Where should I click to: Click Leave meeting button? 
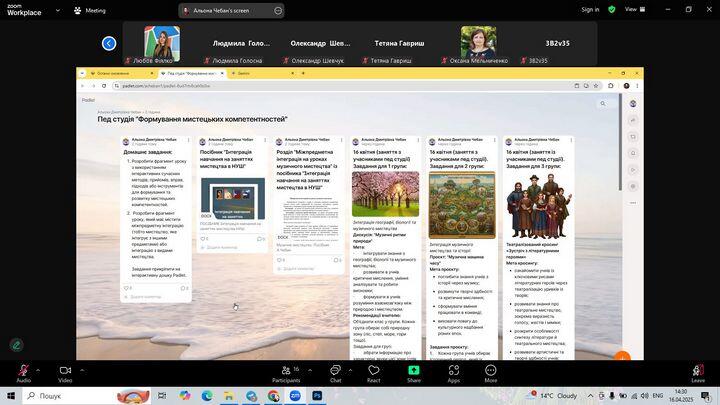pyautogui.click(x=698, y=371)
